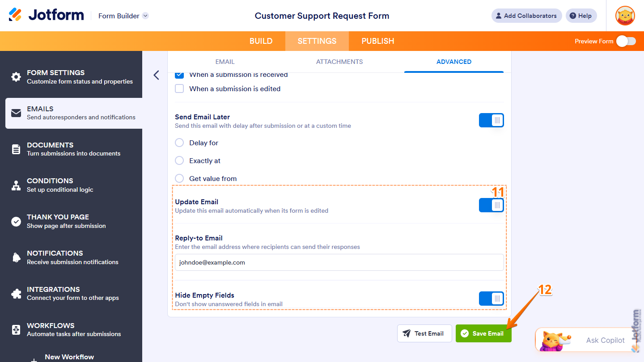Click the Thank You Page checkmark icon

click(x=16, y=222)
